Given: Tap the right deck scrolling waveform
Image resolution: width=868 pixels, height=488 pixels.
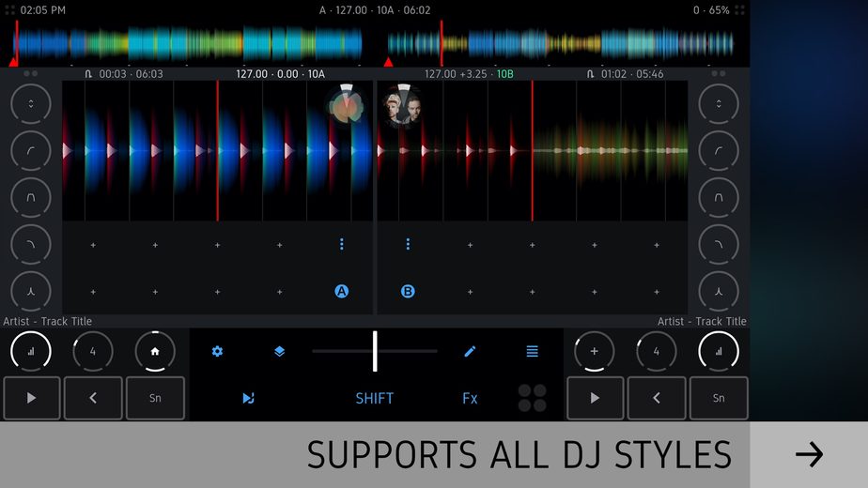Looking at the screenshot, I should [533, 150].
